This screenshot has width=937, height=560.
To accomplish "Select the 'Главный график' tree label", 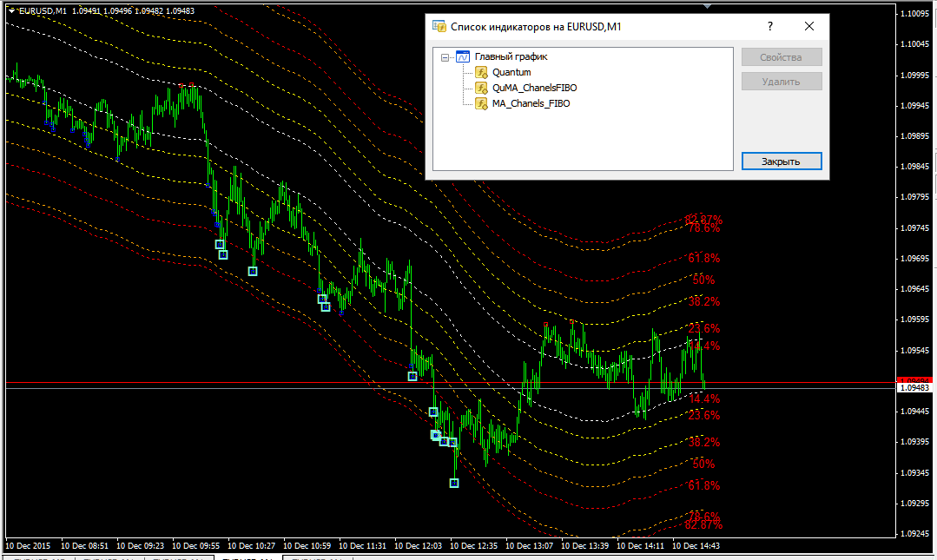I will point(511,56).
